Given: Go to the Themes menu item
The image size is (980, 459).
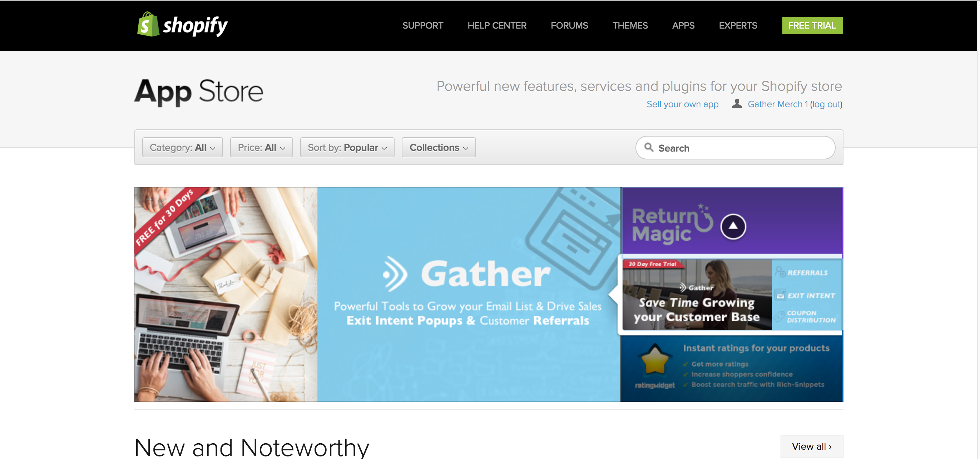Looking at the screenshot, I should [630, 25].
